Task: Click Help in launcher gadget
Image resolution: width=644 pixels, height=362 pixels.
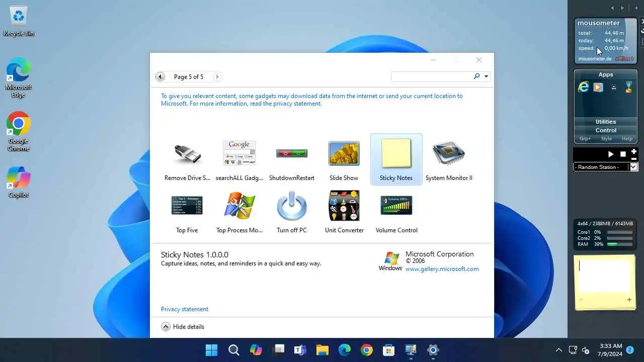Action: coord(627,139)
